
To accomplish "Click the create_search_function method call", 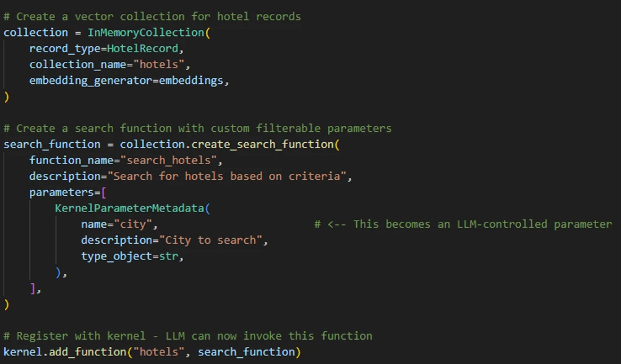I will [x=262, y=144].
